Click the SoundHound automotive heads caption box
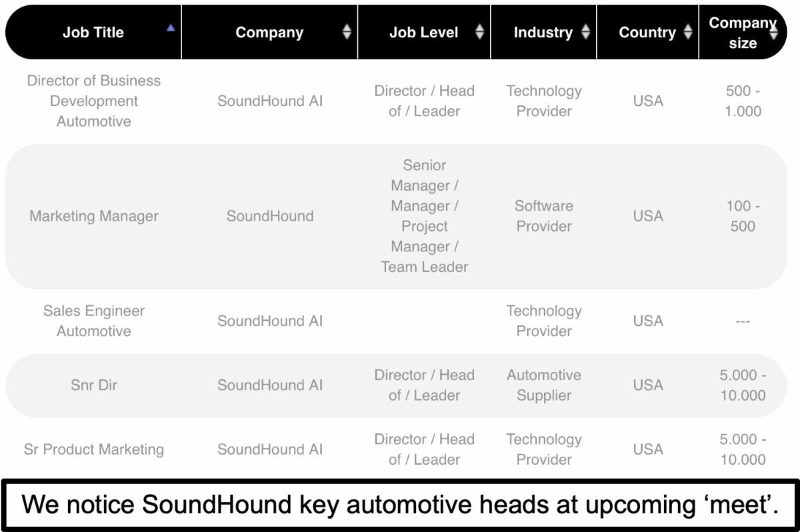The width and height of the screenshot is (800, 532). 400,505
